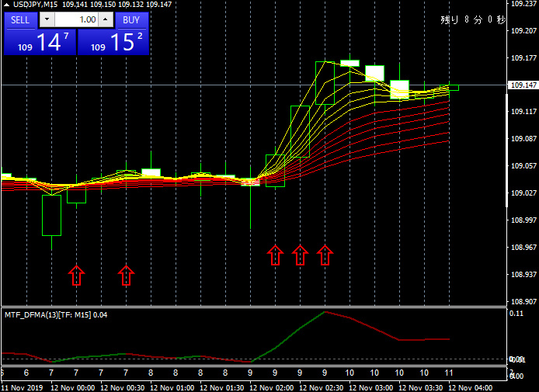
Task: Click the 12 Nov 01:30 time label
Action: (x=221, y=387)
